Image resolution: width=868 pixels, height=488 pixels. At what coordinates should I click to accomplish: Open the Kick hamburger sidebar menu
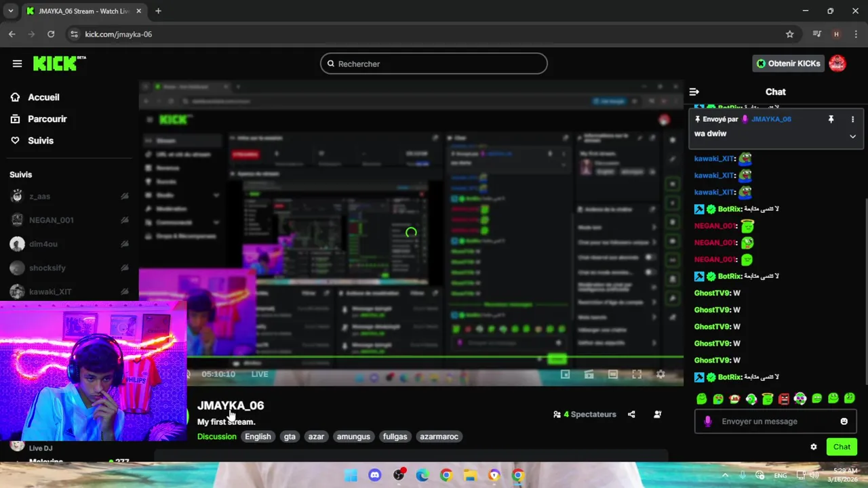pyautogui.click(x=17, y=64)
